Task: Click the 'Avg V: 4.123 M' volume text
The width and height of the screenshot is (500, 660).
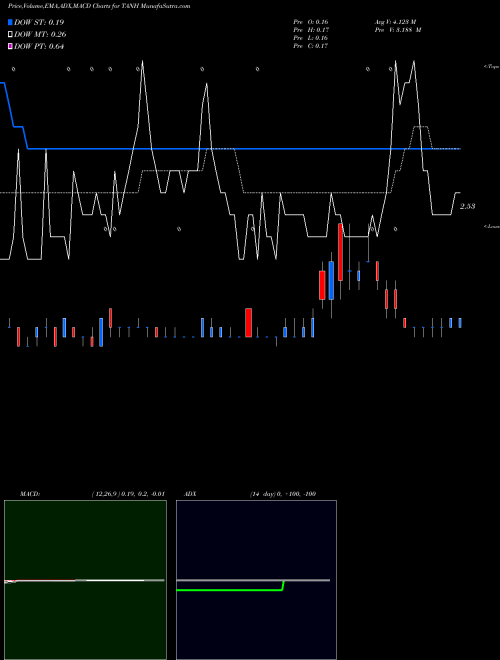Action: (x=396, y=22)
